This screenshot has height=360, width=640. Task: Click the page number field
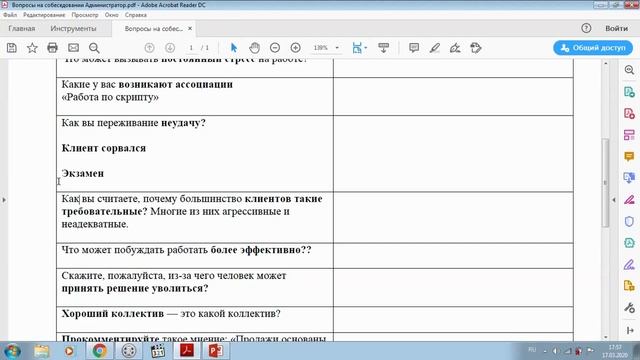[191, 48]
